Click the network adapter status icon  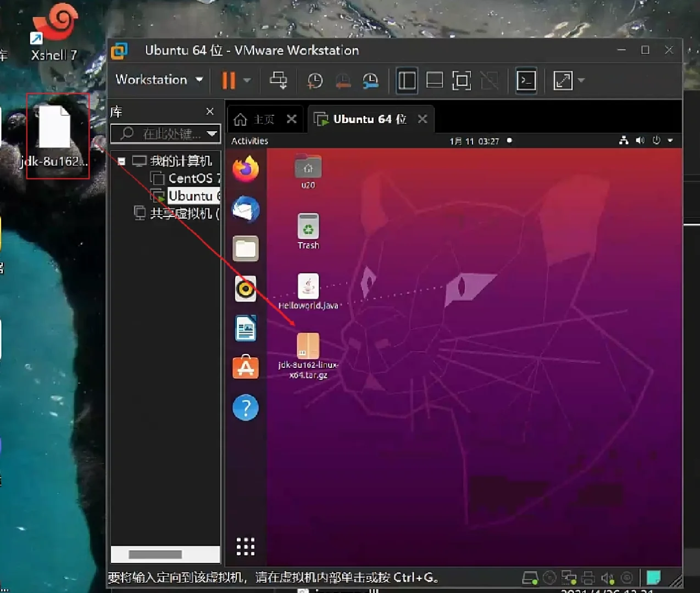click(x=569, y=578)
